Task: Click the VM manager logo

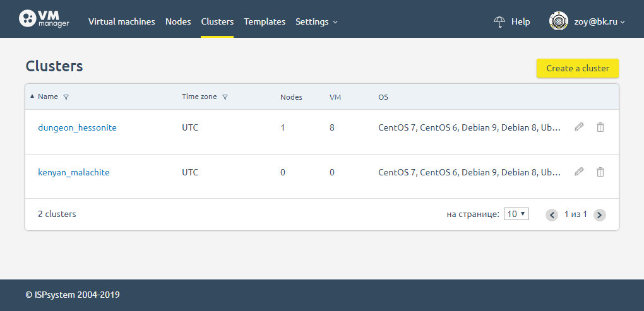Action: coord(44,18)
